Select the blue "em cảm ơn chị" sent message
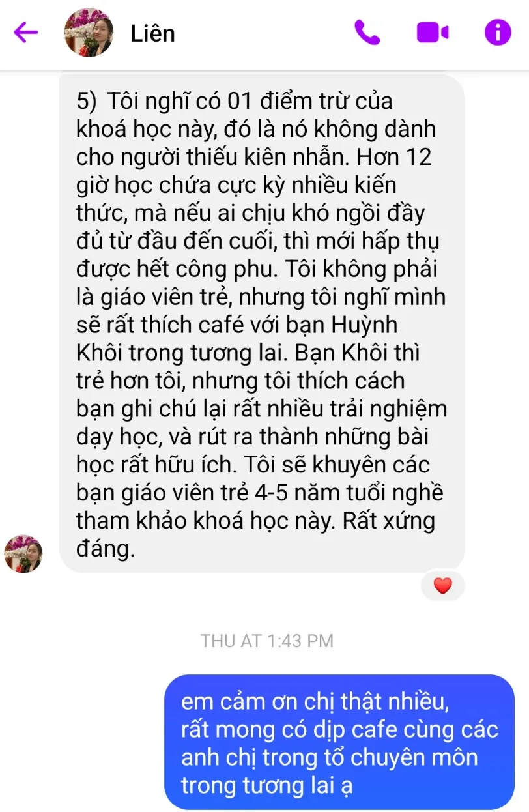Image resolution: width=529 pixels, height=812 pixels. [339, 742]
